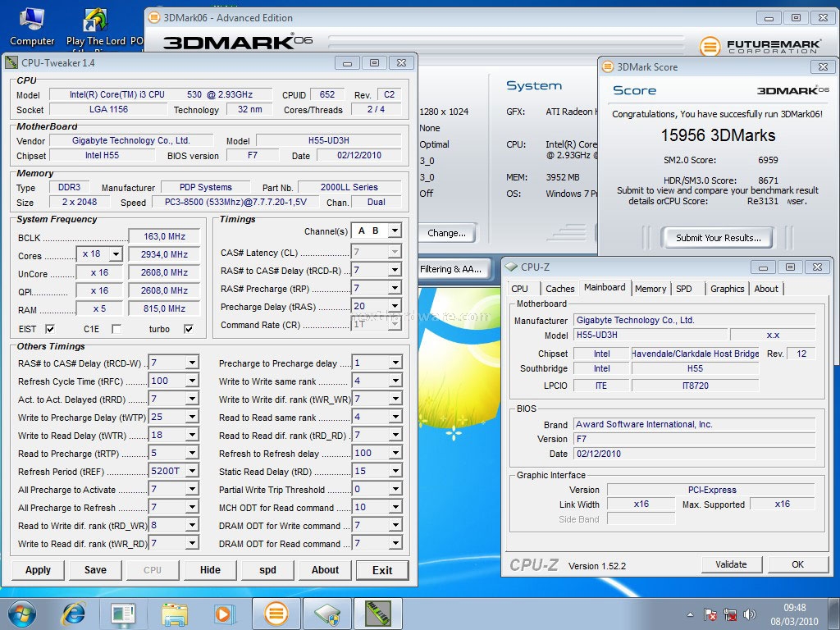Viewport: 840px width, 630px height.
Task: Click the Futuremark logo in 3DMark06
Action: pyautogui.click(x=760, y=47)
